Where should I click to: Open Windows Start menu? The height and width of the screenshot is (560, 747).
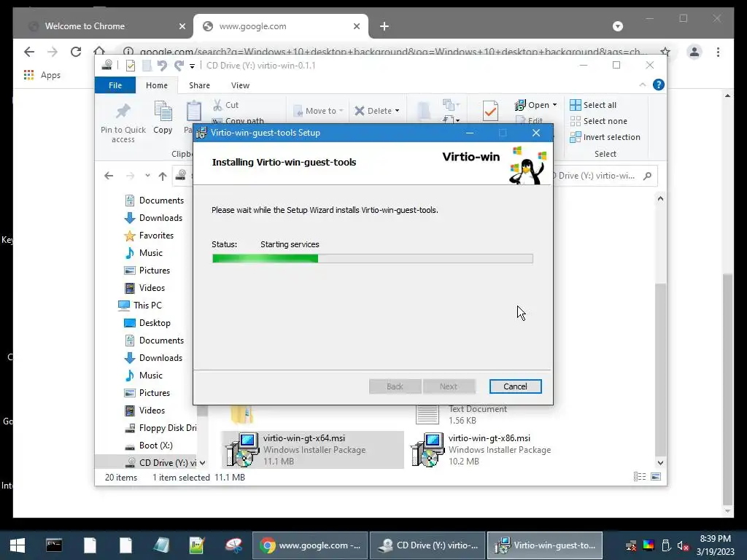[18, 545]
